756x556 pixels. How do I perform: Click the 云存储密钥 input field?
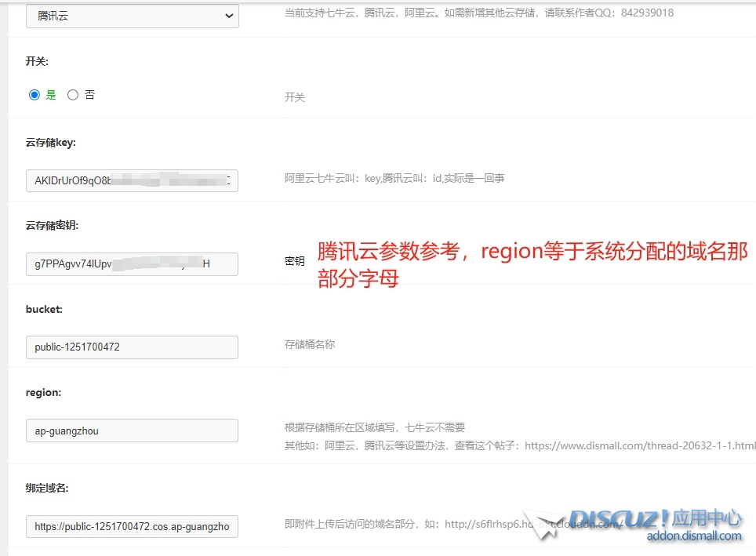132,264
